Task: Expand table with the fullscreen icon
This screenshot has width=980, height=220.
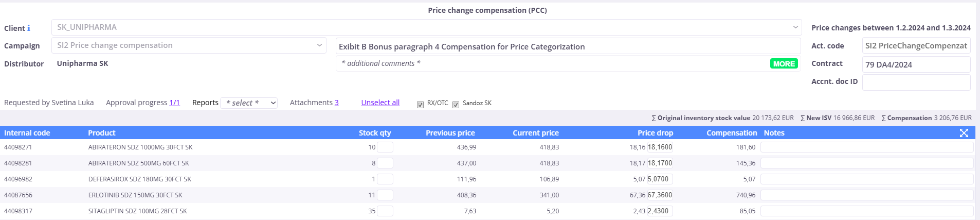Action: click(964, 133)
